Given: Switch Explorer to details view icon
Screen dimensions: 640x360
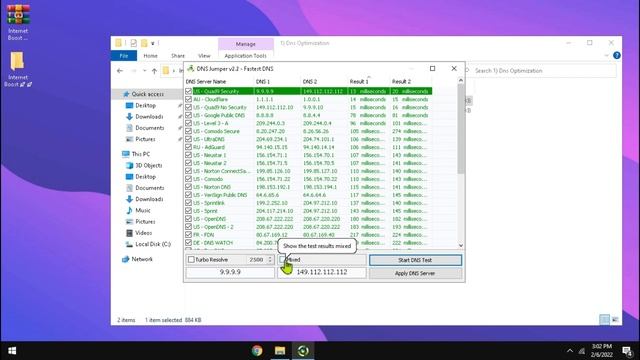Looking at the screenshot, I should 604,320.
